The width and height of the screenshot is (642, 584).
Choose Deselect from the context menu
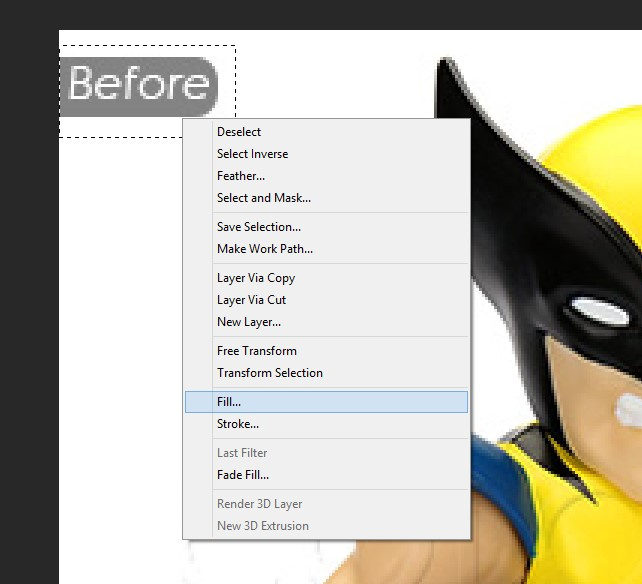(239, 132)
